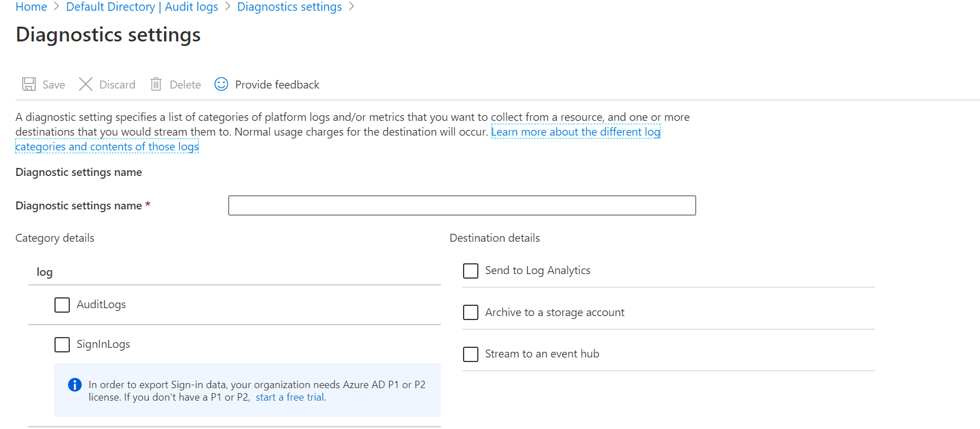Select the Provide feedback text button
Viewport: 980px width, 429px height.
(277, 85)
